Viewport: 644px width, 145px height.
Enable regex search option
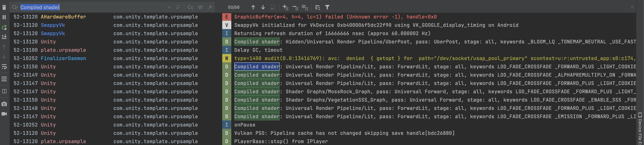pos(210,7)
